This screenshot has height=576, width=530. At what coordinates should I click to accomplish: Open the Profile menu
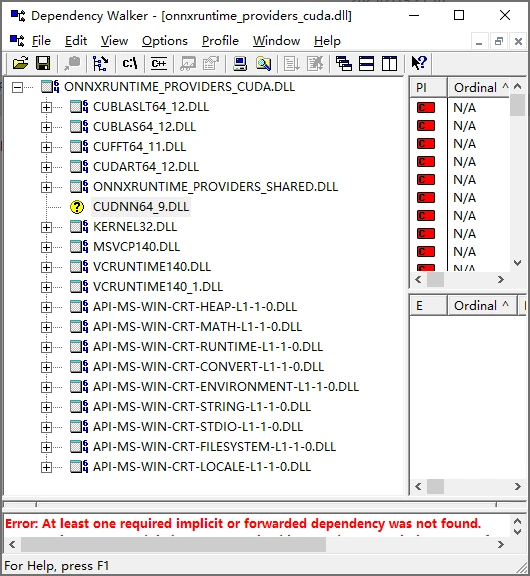click(x=220, y=41)
